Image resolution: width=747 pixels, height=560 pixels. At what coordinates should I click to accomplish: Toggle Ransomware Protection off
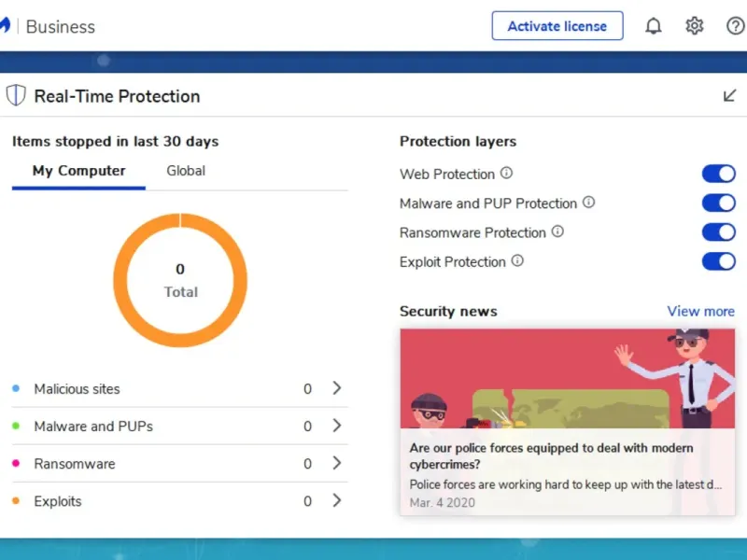[719, 232]
